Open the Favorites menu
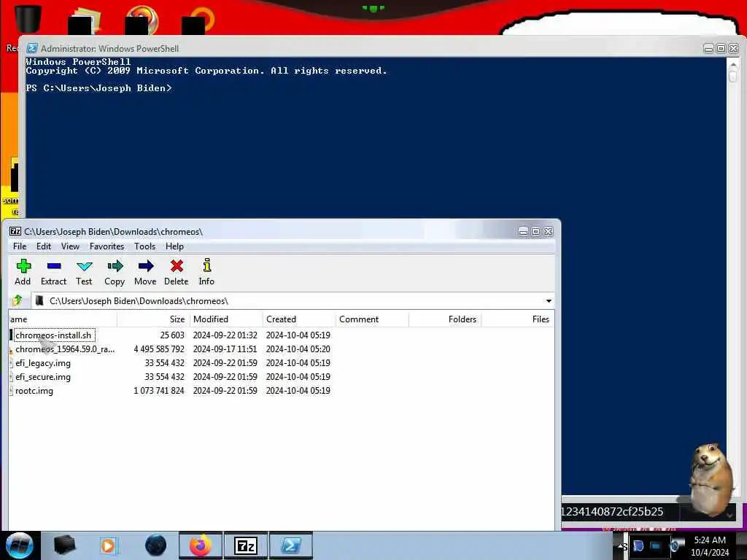Screen dimensions: 747x560 107,246
